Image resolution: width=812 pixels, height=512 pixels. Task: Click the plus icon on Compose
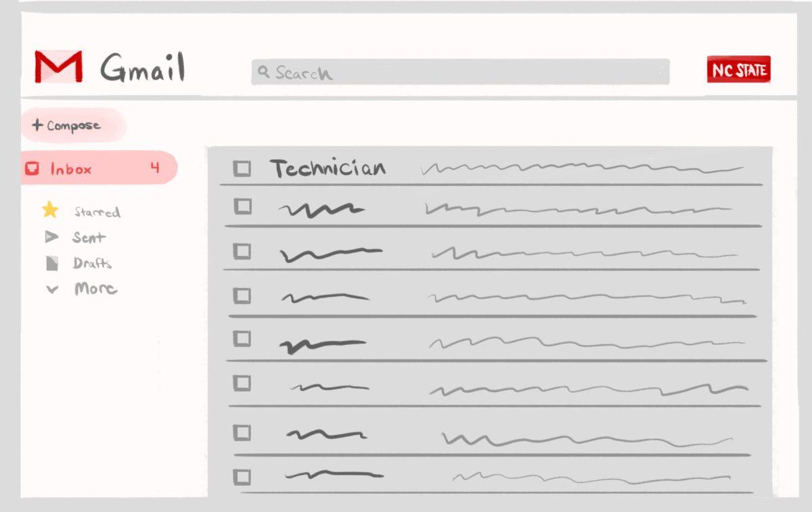37,125
